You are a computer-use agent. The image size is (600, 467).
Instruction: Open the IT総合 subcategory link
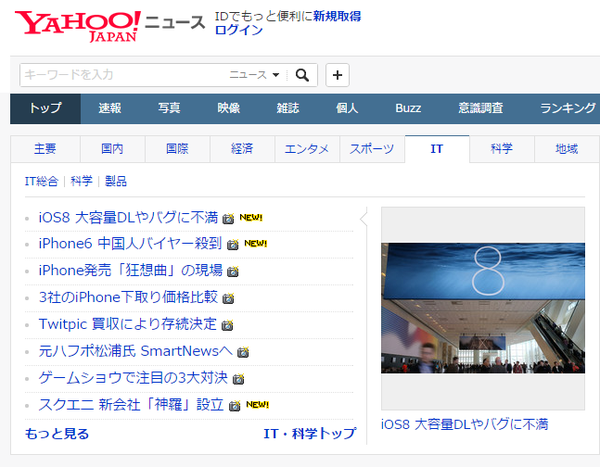click(41, 181)
